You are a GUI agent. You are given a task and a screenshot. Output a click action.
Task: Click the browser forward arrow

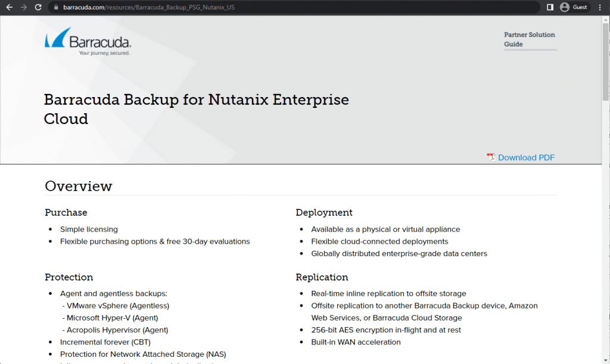pyautogui.click(x=24, y=7)
